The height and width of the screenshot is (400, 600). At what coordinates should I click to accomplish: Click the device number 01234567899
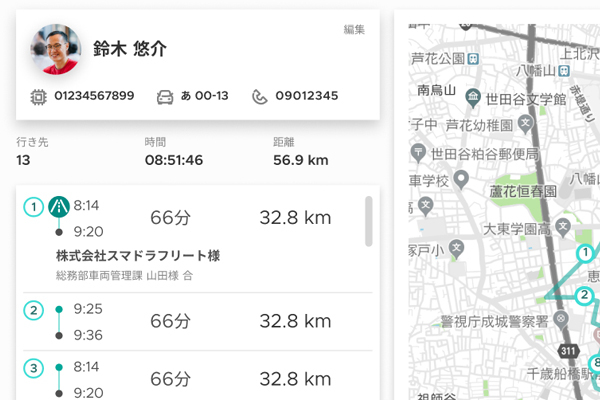(x=94, y=96)
